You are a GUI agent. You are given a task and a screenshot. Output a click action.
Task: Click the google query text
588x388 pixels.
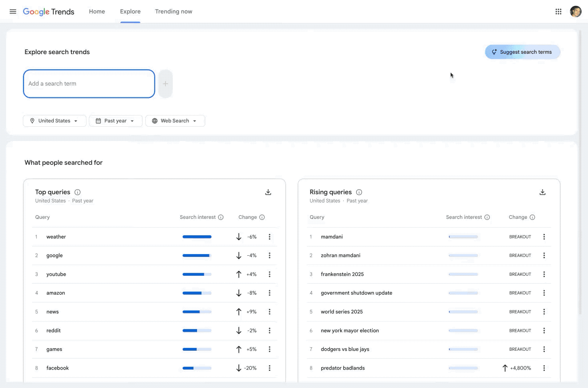click(54, 255)
